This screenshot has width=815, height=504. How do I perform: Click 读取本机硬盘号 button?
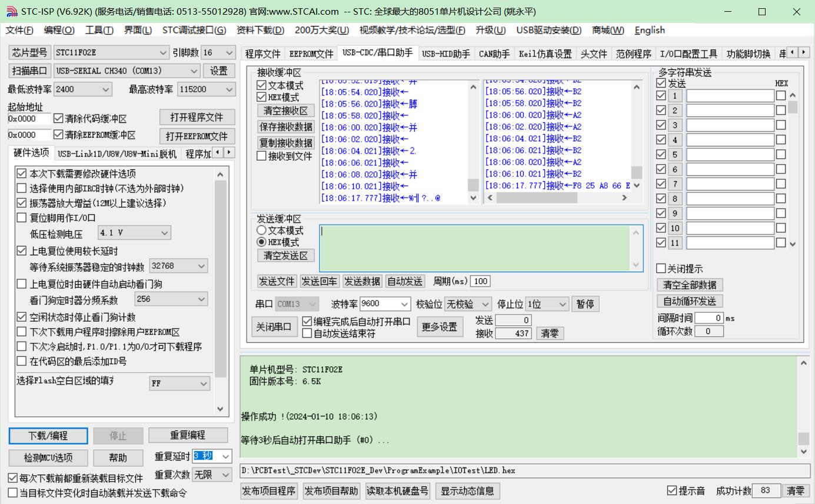[398, 491]
